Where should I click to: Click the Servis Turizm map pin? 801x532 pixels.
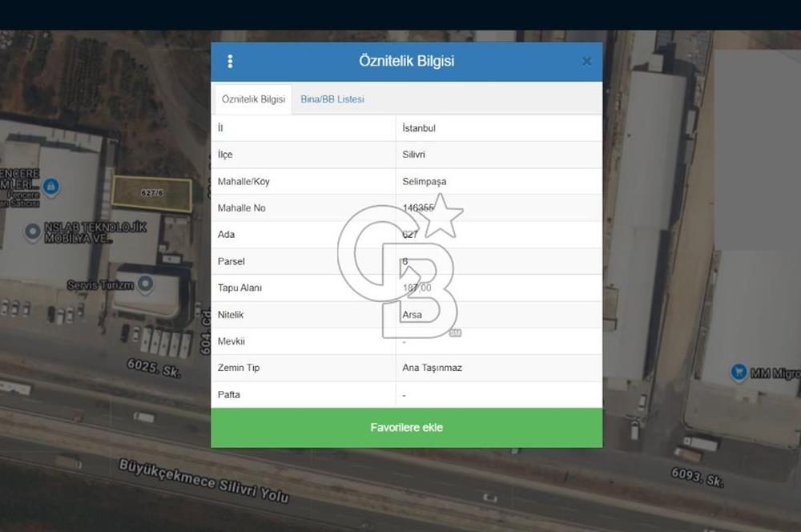(146, 283)
